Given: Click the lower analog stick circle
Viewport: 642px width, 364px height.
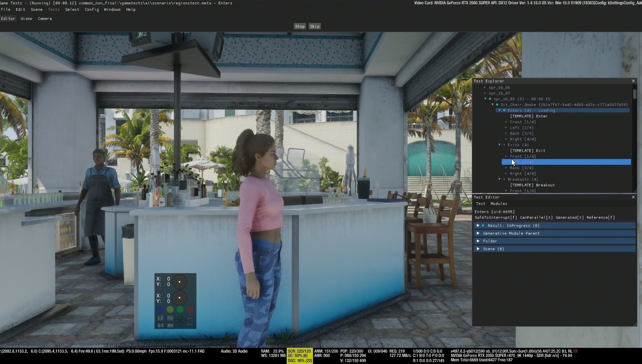Looking at the screenshot, I should (179, 298).
